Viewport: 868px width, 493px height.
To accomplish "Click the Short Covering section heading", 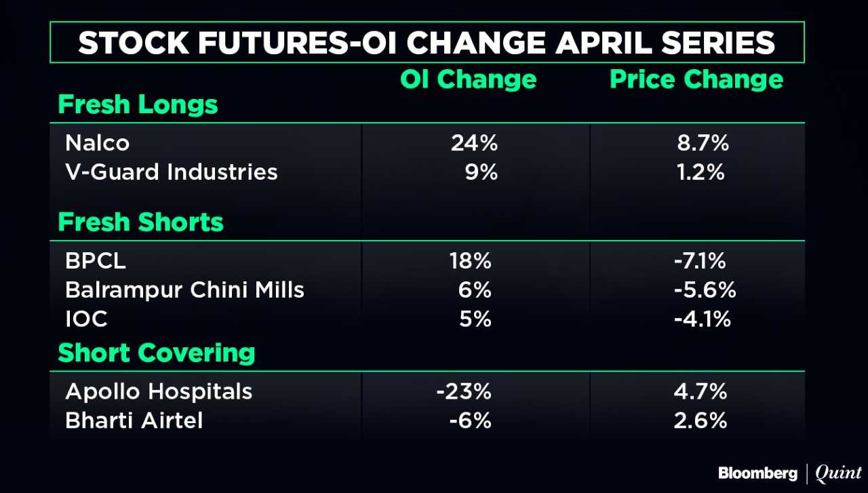I will click(157, 353).
